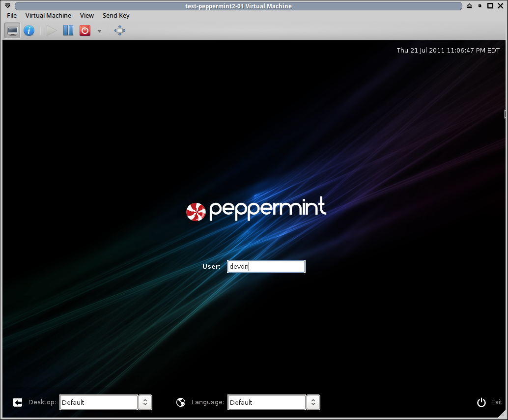Viewport: 508px width, 420px height.
Task: Click the Exit power icon
Action: pos(481,402)
